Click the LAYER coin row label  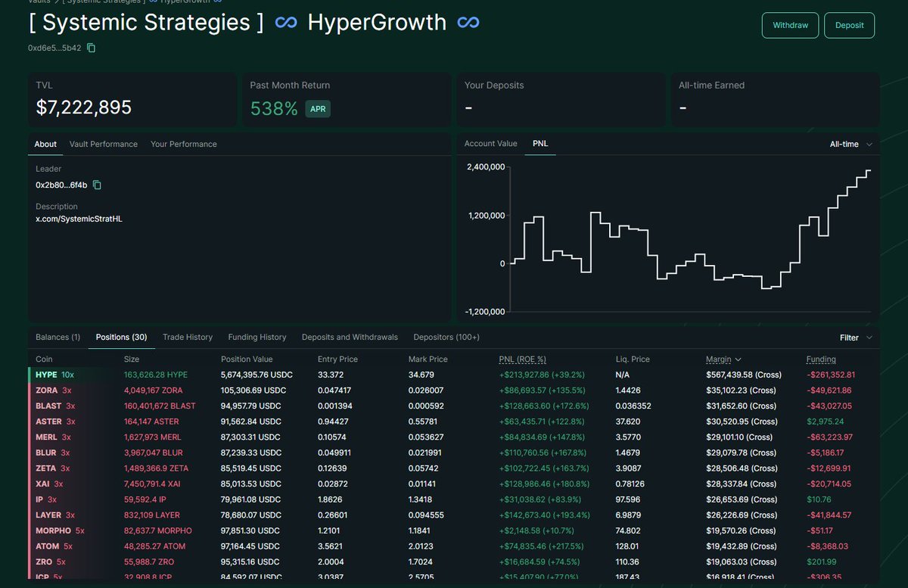48,515
